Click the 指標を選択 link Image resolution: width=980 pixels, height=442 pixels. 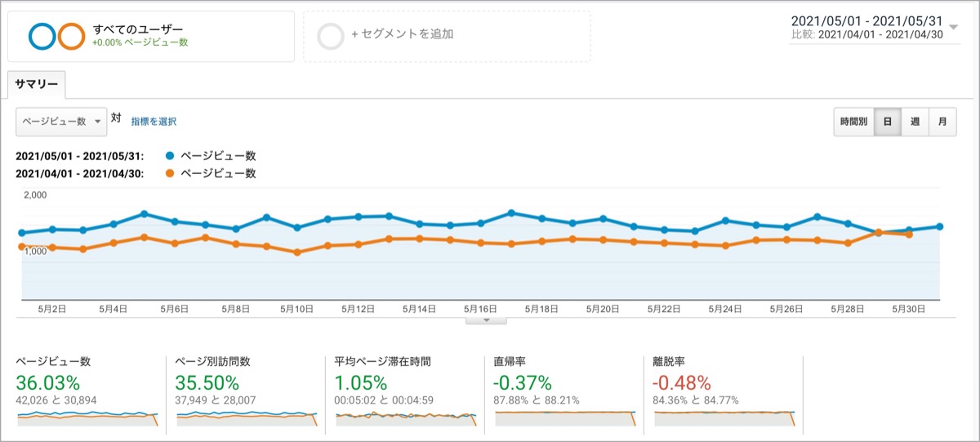[154, 122]
